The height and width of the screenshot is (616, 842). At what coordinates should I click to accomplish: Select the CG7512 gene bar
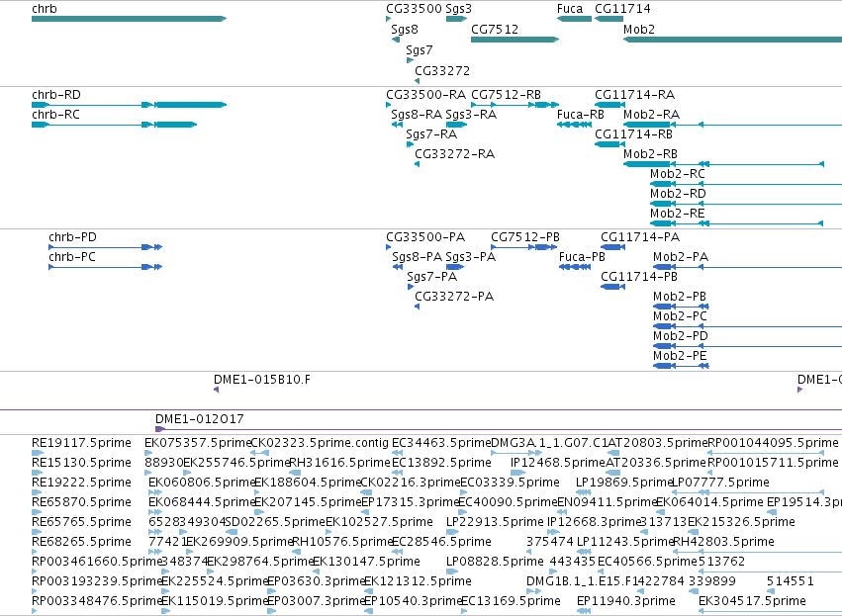(x=515, y=40)
